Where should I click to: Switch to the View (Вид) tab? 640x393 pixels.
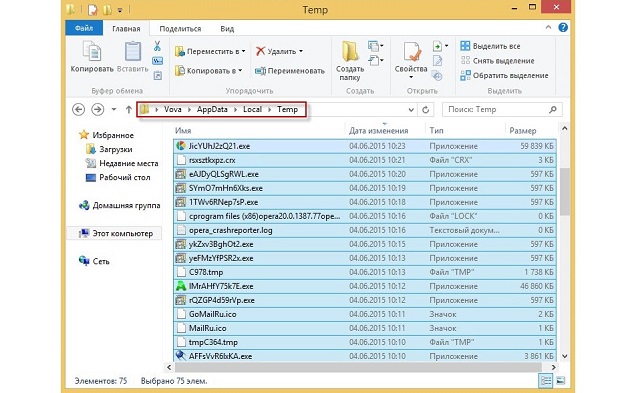[227, 29]
